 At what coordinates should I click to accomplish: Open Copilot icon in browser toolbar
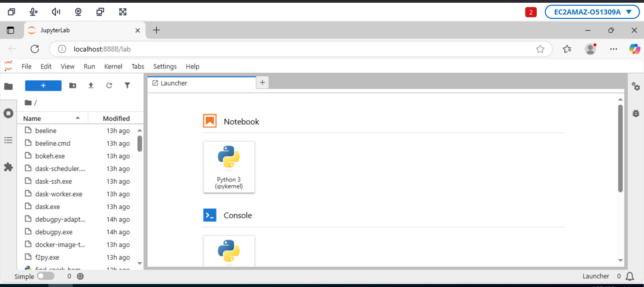click(635, 49)
